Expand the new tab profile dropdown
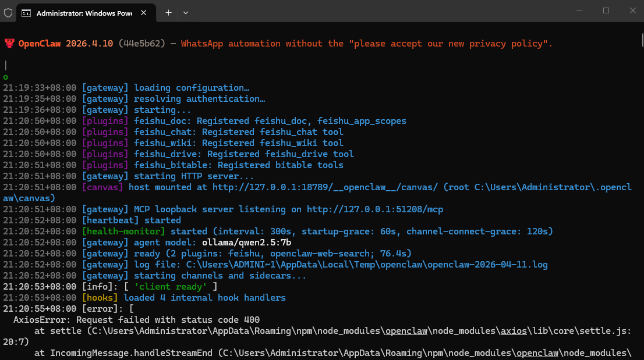Image resolution: width=644 pixels, height=360 pixels. [186, 13]
